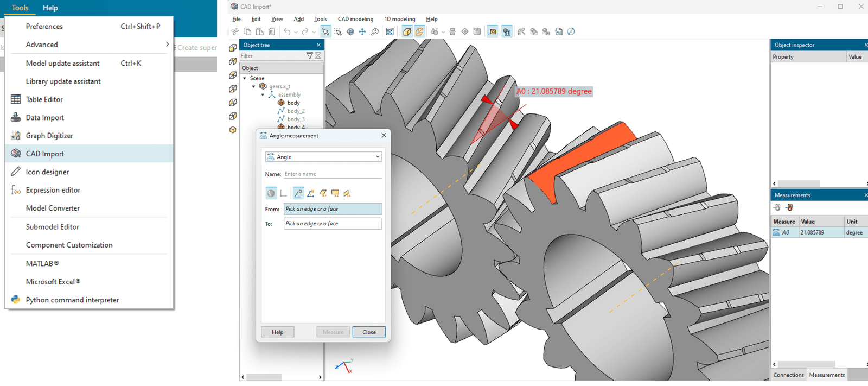Open the undo history dropdown arrow
Viewport: 868px width, 386px height.
[296, 32]
